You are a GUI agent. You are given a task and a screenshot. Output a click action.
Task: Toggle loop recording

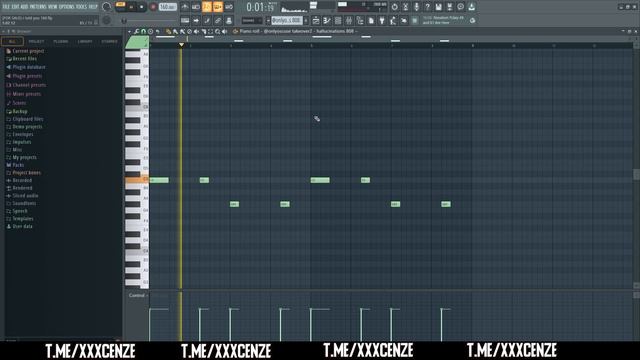tap(229, 7)
